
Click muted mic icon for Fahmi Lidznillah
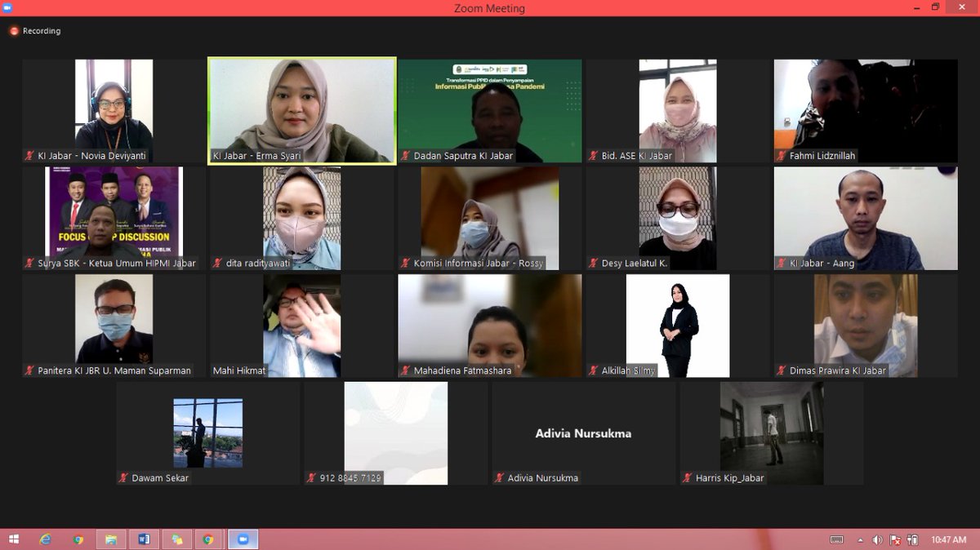click(782, 156)
